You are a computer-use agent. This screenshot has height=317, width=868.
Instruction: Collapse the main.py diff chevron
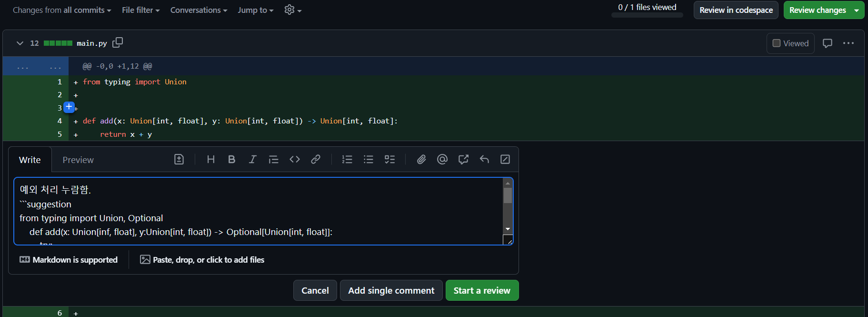[x=20, y=43]
